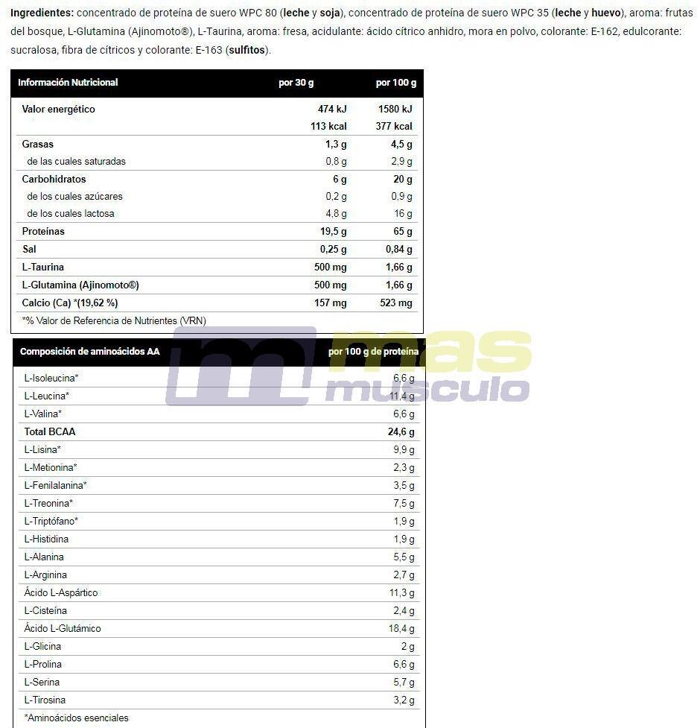The image size is (700, 728).
Task: Click the 'Calcio (Ca) *(19,62 %)' row
Action: pos(217,303)
